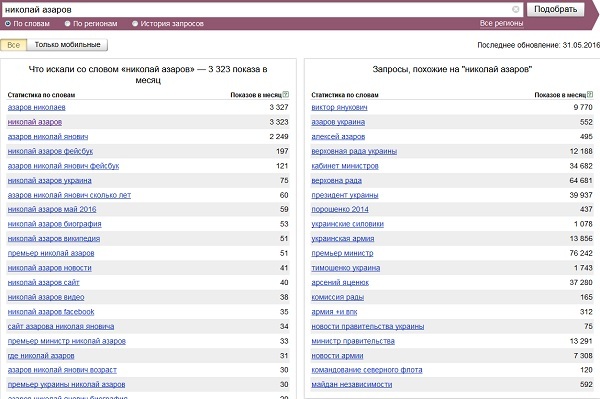Open the 'комиссия рады' link
This screenshot has width=600, height=399.
[x=338, y=297]
